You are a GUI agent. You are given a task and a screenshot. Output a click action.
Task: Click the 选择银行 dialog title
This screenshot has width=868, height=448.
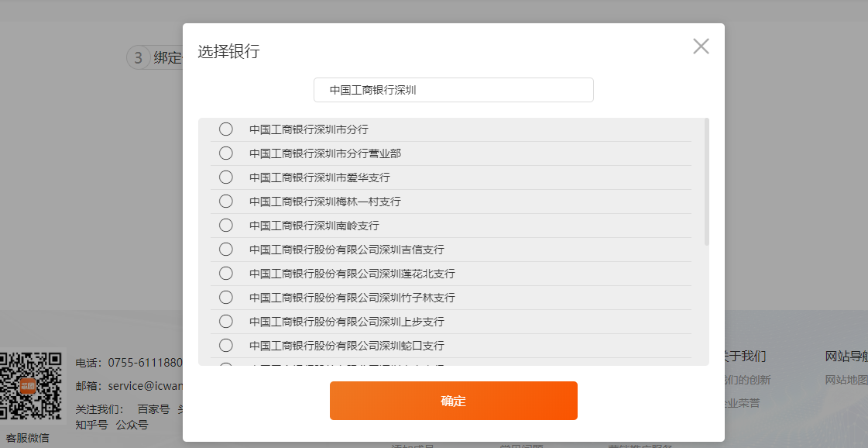(x=228, y=52)
